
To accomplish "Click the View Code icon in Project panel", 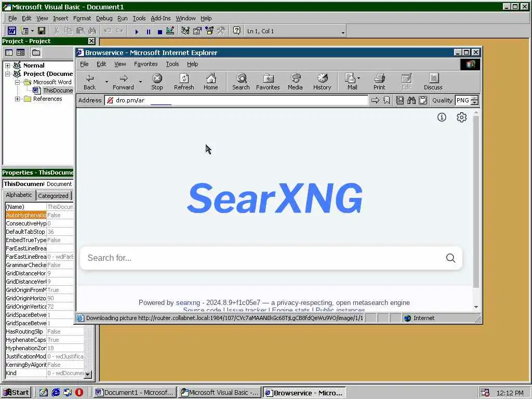I will pos(9,52).
